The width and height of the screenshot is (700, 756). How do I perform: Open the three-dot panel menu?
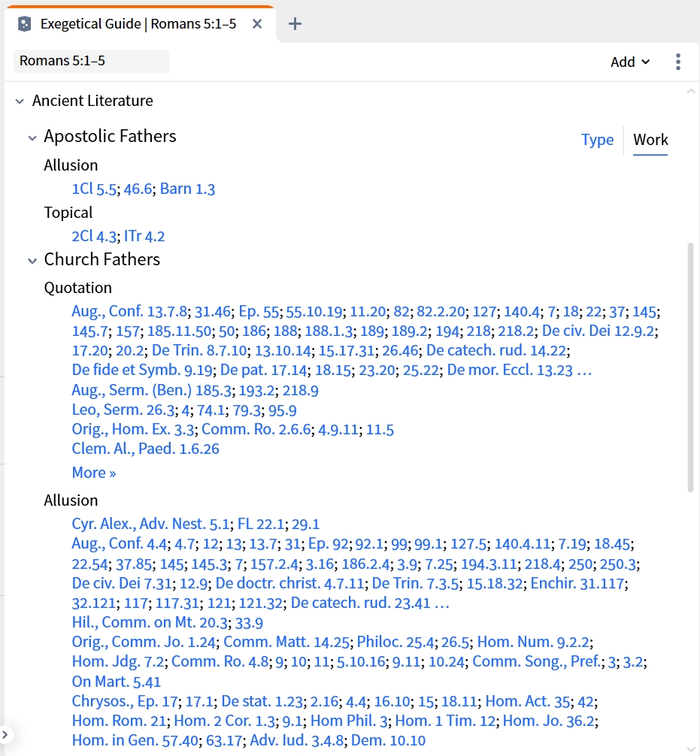coord(678,62)
